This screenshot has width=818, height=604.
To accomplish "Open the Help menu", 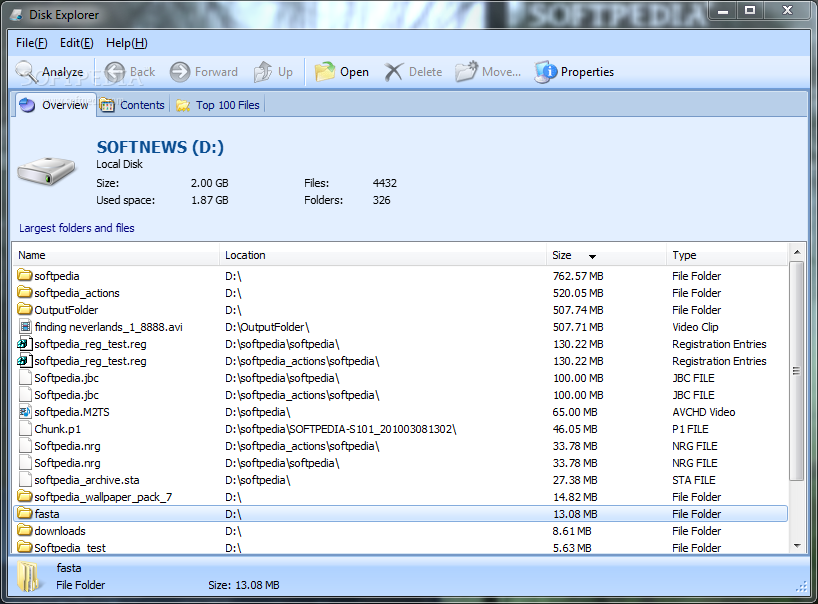I will click(127, 43).
